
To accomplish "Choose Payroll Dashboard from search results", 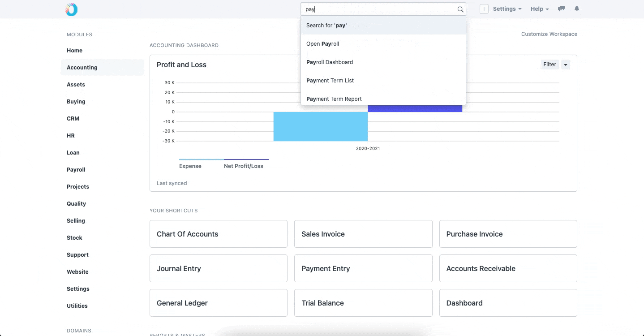I will click(x=383, y=62).
